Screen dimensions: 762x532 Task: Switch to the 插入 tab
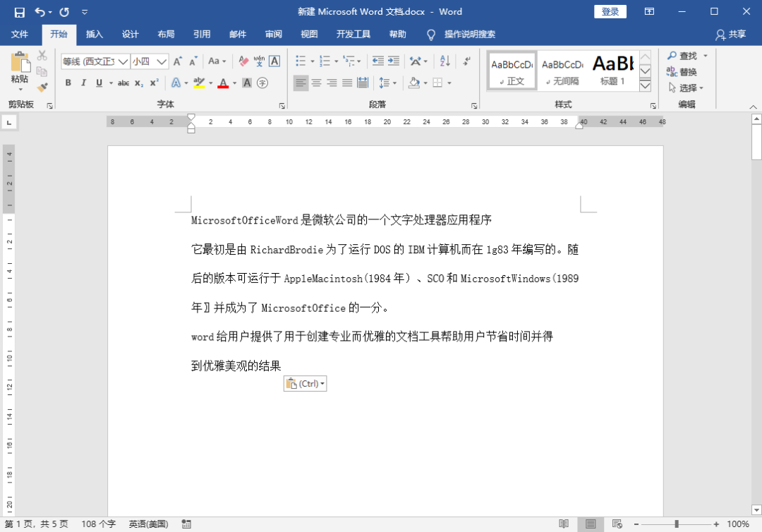click(x=95, y=34)
